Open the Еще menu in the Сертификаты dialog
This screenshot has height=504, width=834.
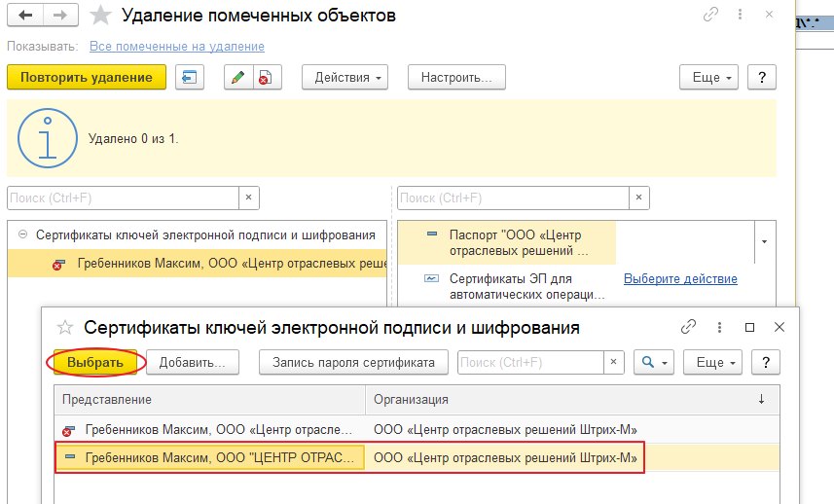[x=712, y=362]
